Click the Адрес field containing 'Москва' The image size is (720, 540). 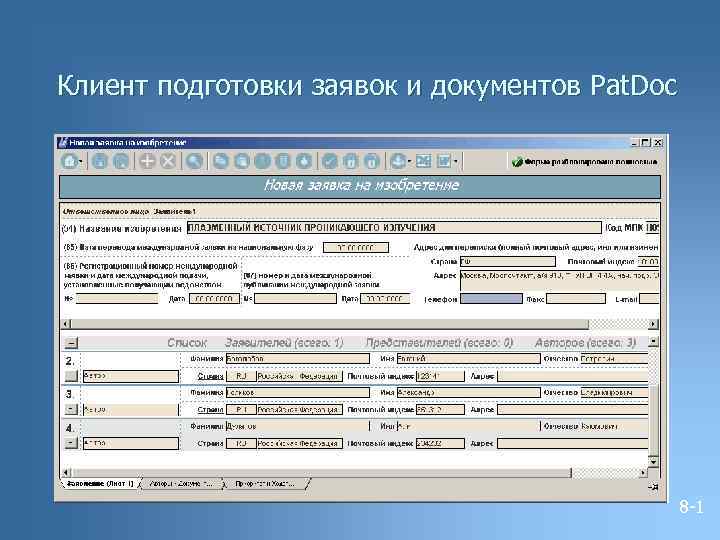[559, 281]
